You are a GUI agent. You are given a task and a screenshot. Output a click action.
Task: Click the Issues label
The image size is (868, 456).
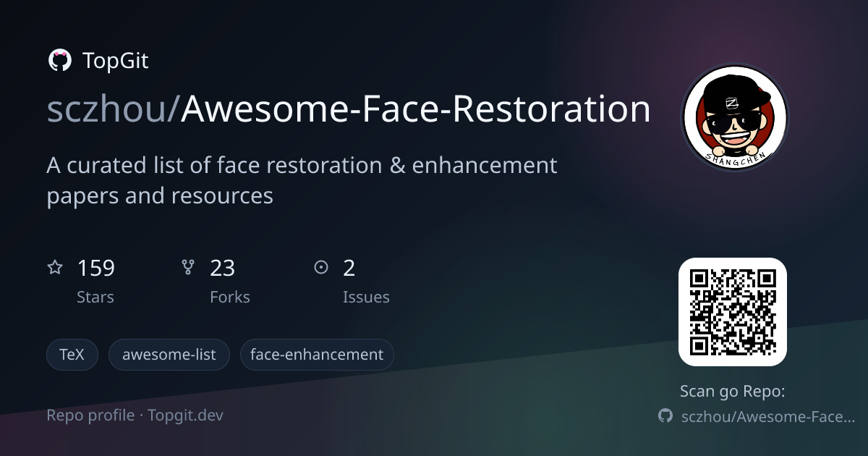[366, 297]
